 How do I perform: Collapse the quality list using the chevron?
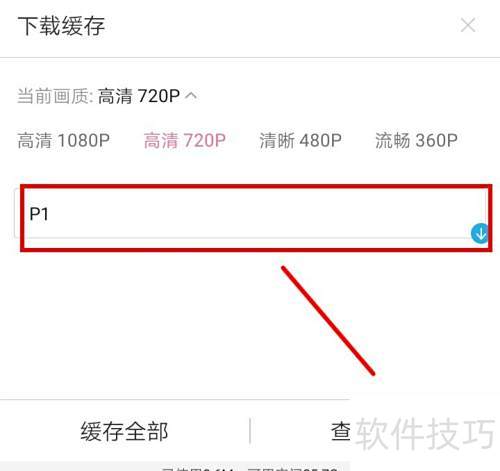tap(191, 96)
